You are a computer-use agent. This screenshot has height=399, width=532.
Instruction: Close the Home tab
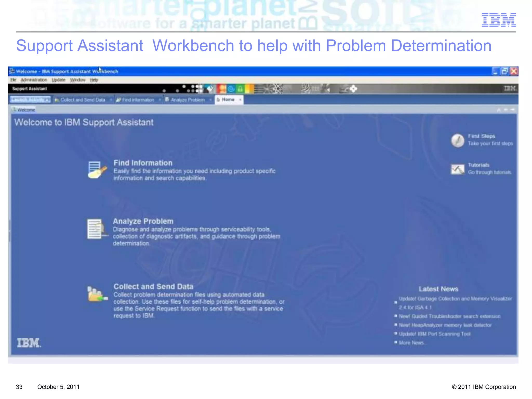(240, 100)
